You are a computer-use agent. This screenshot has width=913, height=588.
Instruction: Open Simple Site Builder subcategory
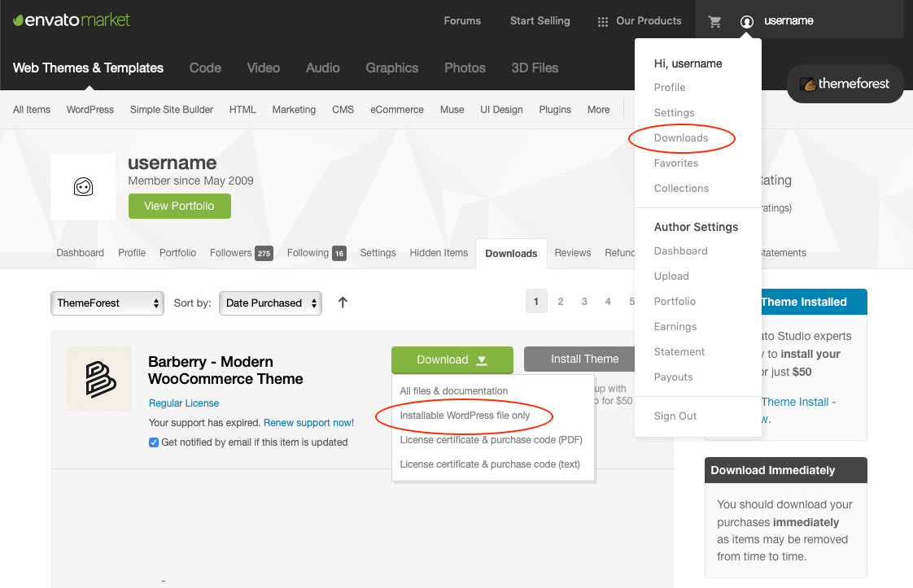(171, 110)
